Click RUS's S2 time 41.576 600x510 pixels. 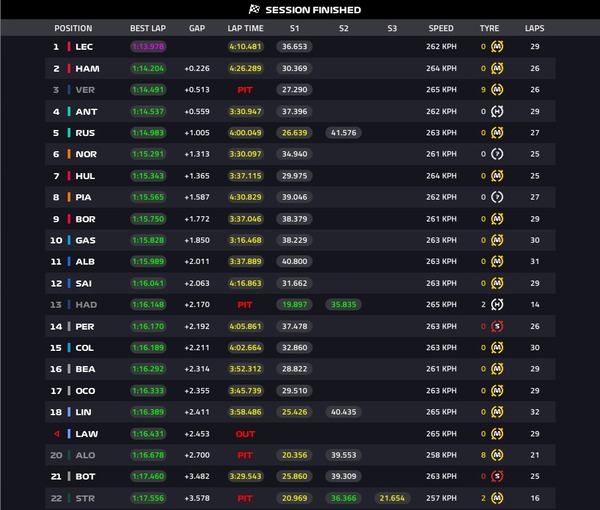click(x=343, y=133)
